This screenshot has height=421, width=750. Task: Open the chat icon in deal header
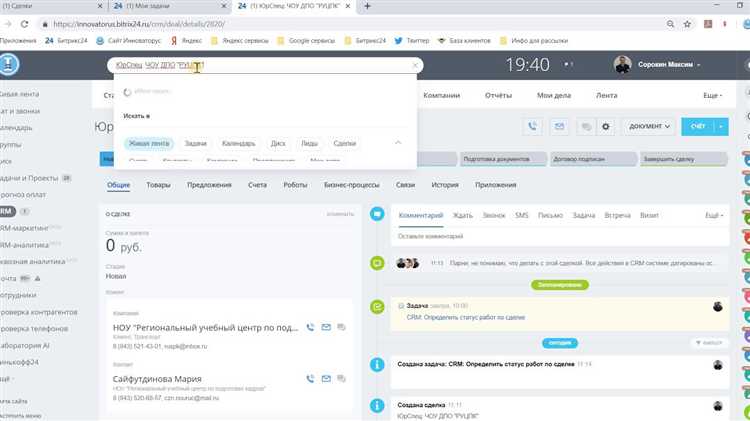(x=586, y=127)
